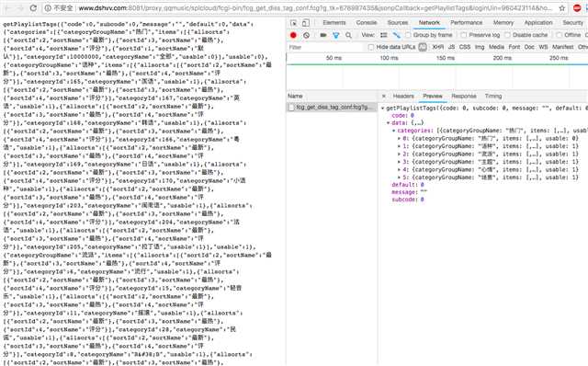
Task: Stop recording network log (red dot)
Action: [293, 35]
